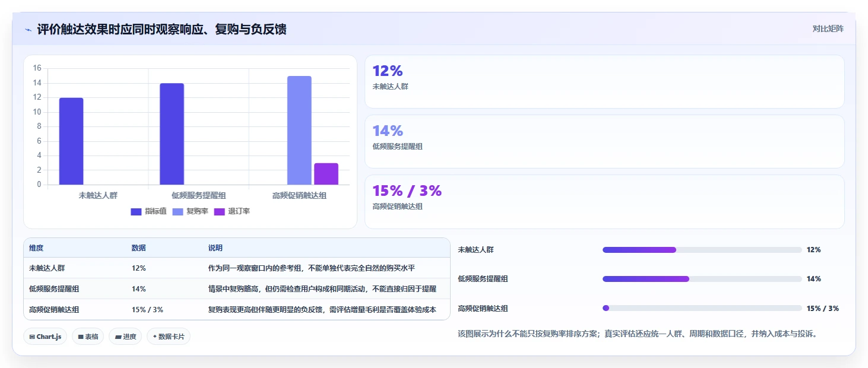Open the 14% 低频服务提醒组 data card
The height and width of the screenshot is (368, 868).
point(604,141)
